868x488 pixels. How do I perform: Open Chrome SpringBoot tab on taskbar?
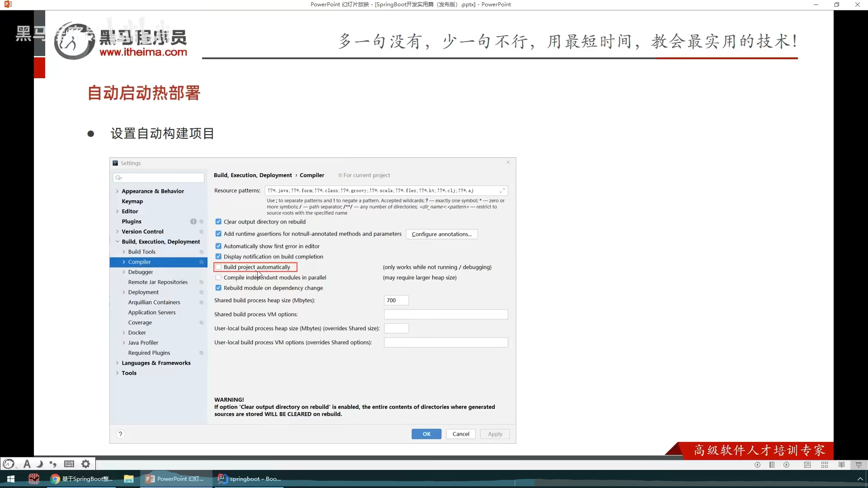[x=82, y=479]
